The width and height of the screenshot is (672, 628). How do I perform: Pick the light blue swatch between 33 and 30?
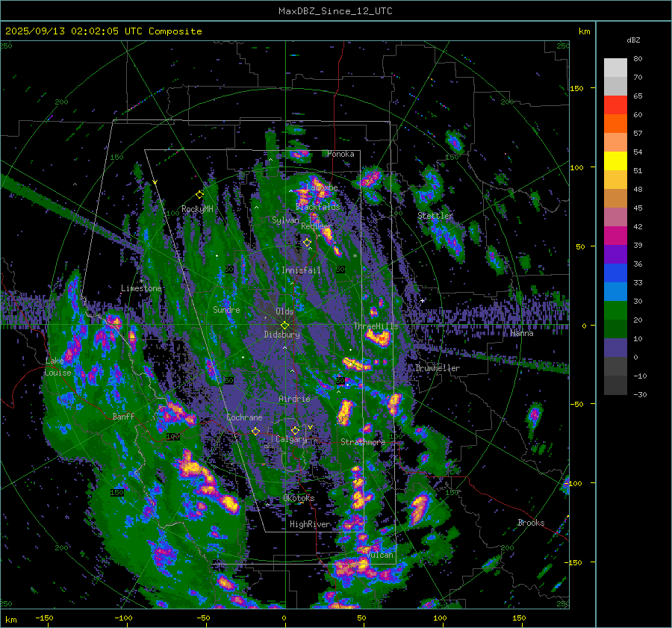(615, 291)
